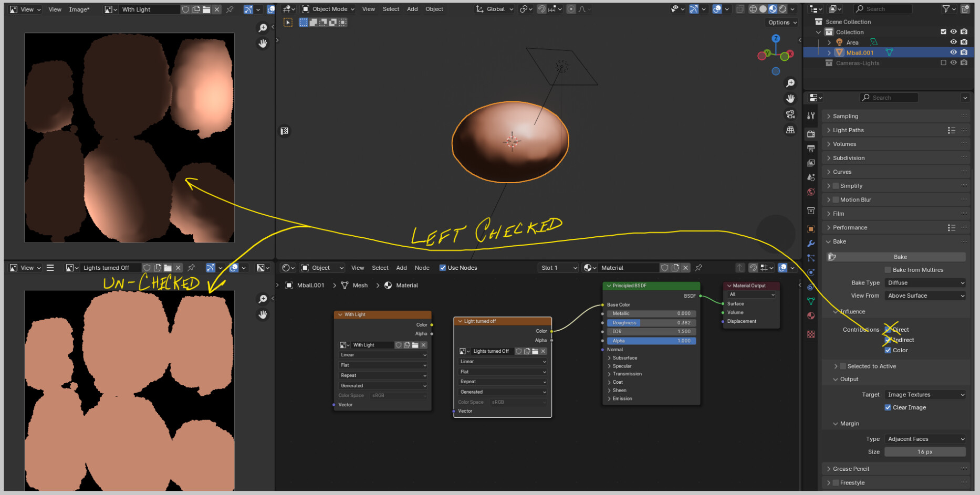This screenshot has height=495, width=980.
Task: Open the Slot 1 material slot dropdown
Action: pos(558,268)
